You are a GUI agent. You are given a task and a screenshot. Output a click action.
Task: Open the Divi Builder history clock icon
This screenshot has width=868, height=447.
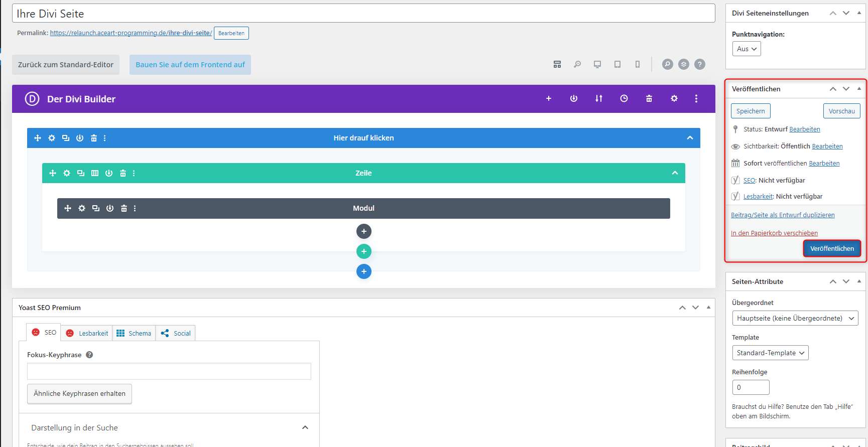(x=624, y=99)
